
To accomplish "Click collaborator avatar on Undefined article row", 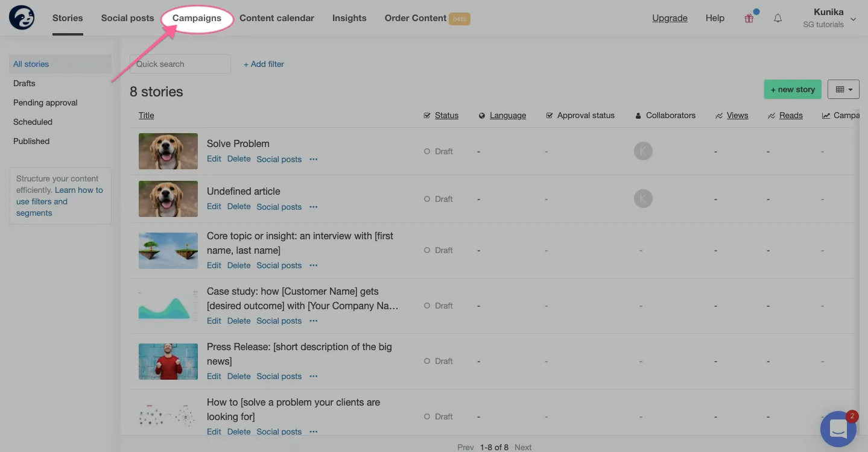I will point(643,198).
